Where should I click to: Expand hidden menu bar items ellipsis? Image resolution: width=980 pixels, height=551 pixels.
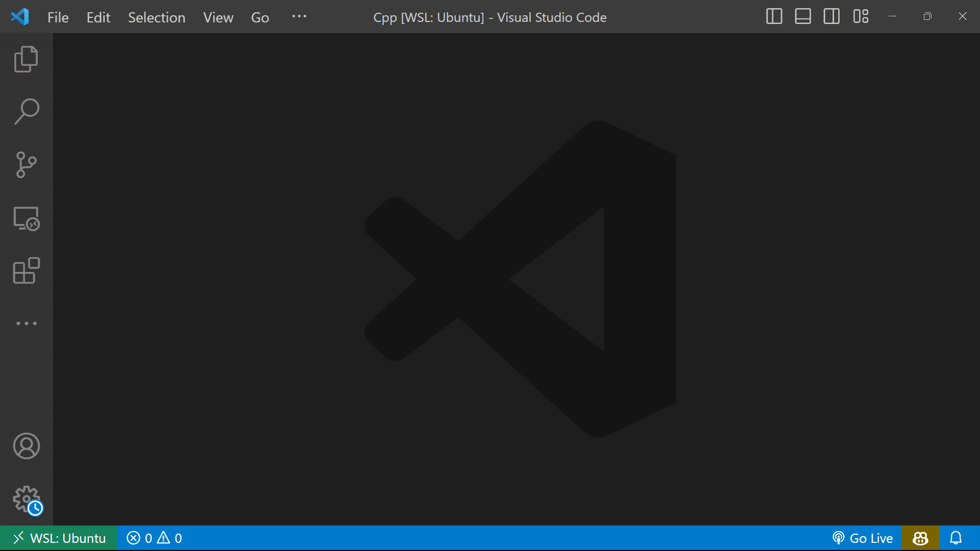click(299, 17)
